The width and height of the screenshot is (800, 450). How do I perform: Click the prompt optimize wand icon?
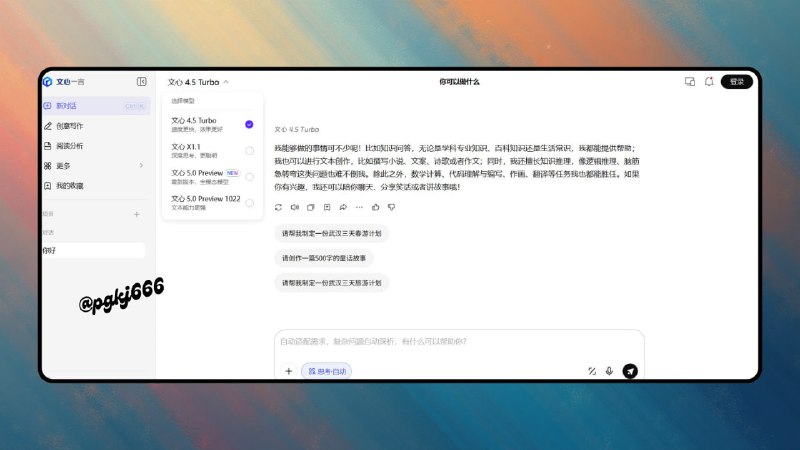point(592,371)
